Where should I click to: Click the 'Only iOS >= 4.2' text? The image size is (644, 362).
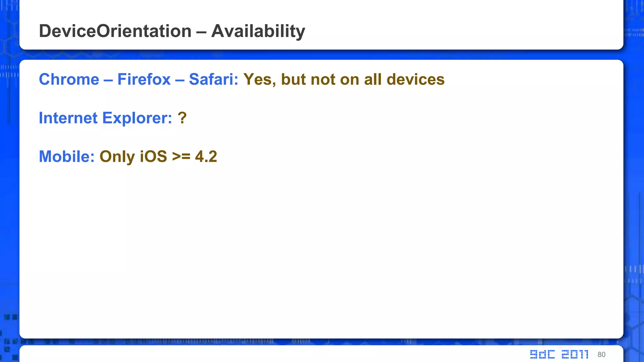click(158, 157)
